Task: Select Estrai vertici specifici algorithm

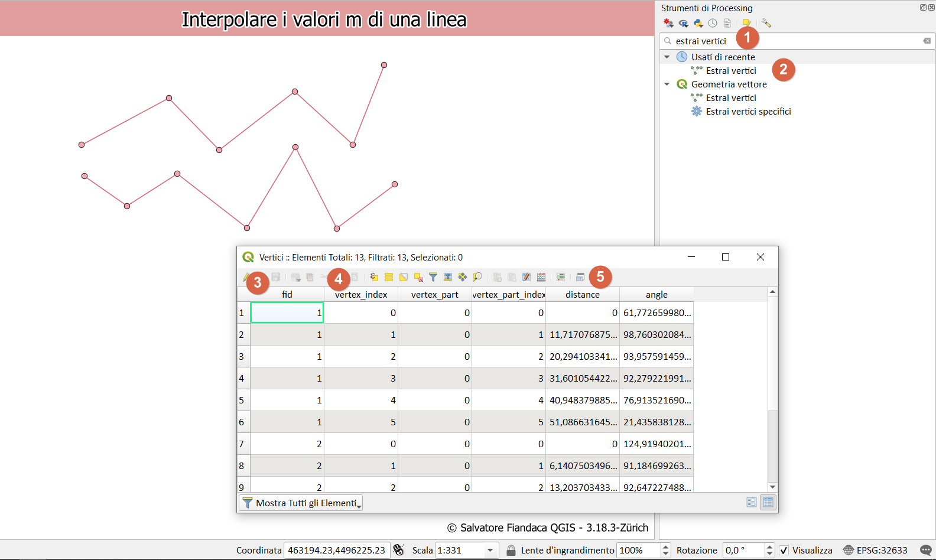Action: [748, 112]
